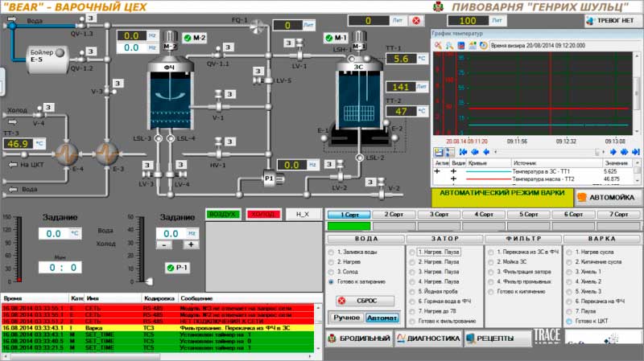The image size is (644, 361).
Task: Open valve QV-1.3 on water line
Action: coord(83,25)
